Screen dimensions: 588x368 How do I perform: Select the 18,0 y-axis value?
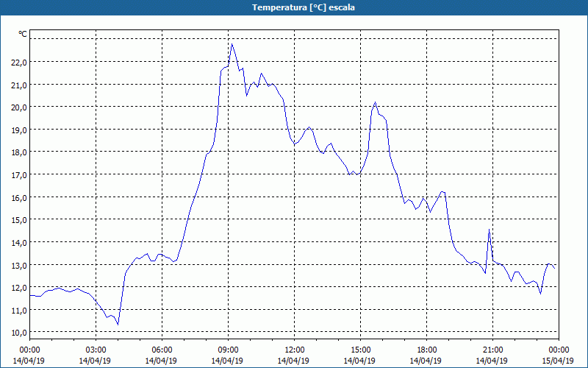(19, 152)
